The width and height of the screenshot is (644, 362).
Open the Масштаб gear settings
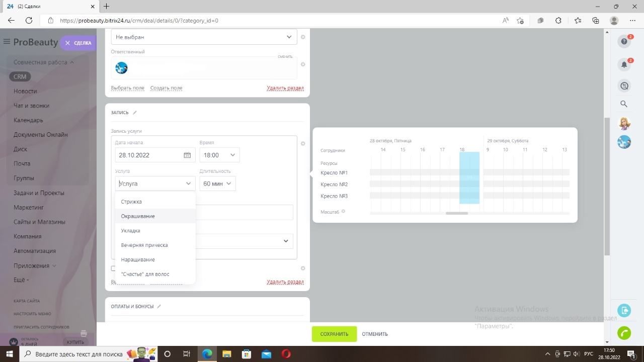tap(344, 212)
